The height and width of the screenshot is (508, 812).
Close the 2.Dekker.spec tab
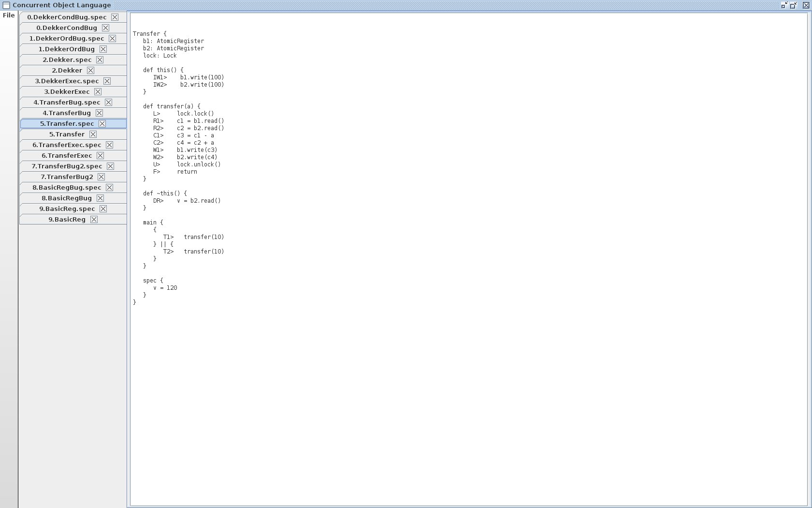click(100, 60)
